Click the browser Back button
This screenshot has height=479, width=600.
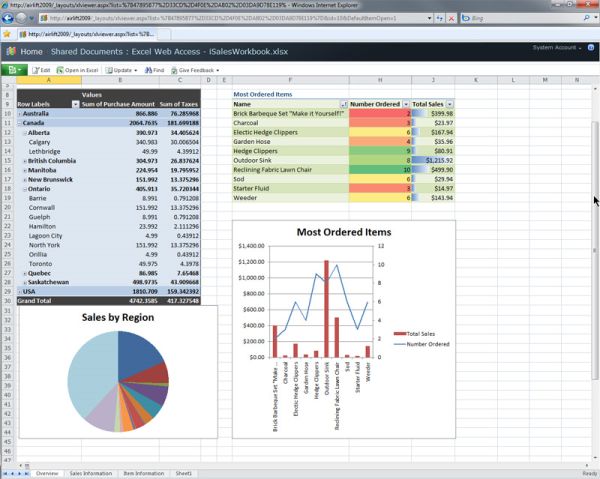point(8,18)
